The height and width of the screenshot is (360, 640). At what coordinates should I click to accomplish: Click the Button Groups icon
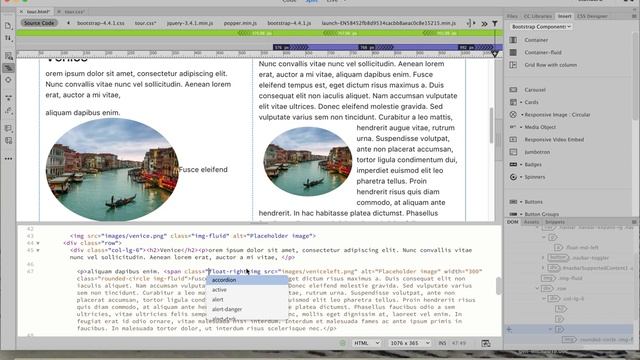[x=513, y=214]
